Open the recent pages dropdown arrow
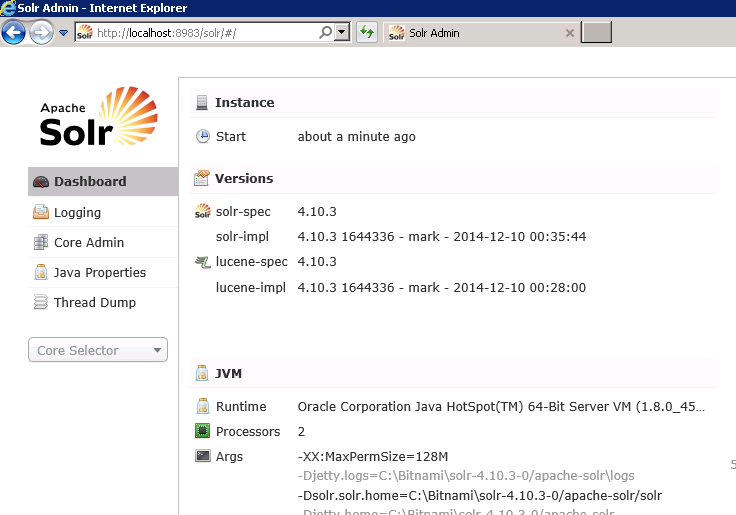 [x=63, y=33]
